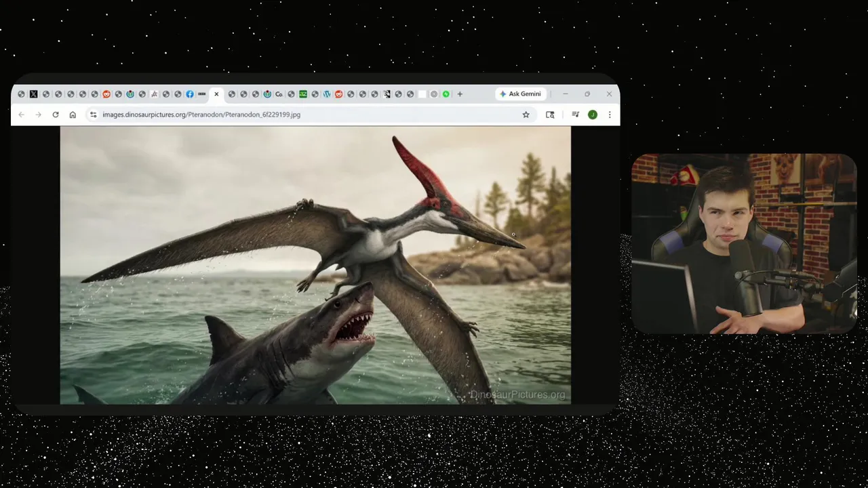Open Google Lens search icon in the toolbar

(x=550, y=115)
